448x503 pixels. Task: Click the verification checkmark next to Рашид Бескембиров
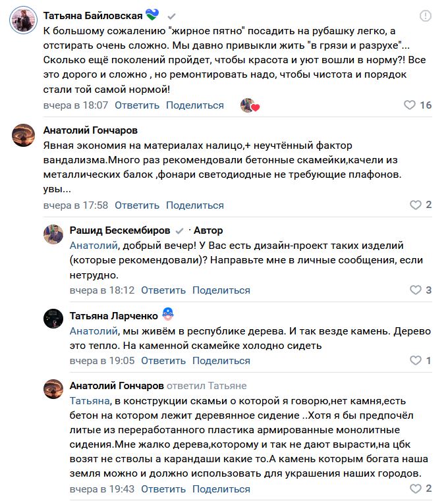point(179,230)
